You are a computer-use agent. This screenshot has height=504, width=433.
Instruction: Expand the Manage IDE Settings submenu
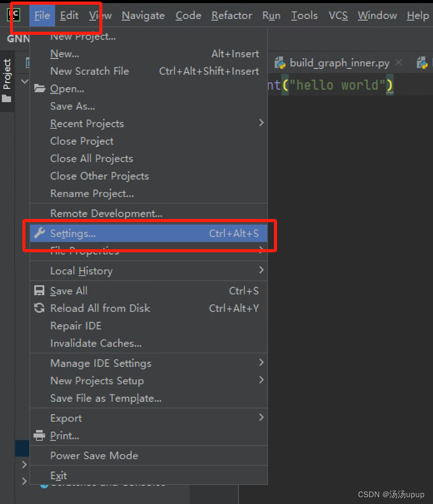(x=148, y=363)
